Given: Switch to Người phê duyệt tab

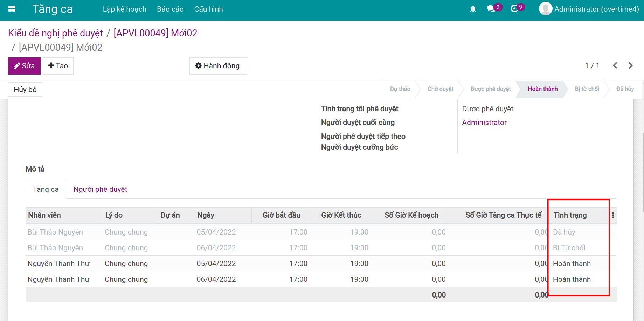Looking at the screenshot, I should point(100,189).
